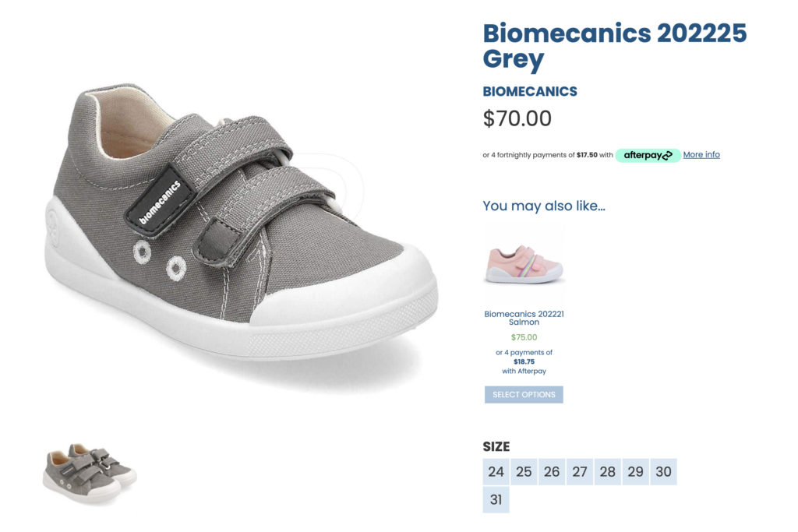Open the BIOMECANICS brand link
This screenshot has width=798, height=532.
pyautogui.click(x=530, y=91)
